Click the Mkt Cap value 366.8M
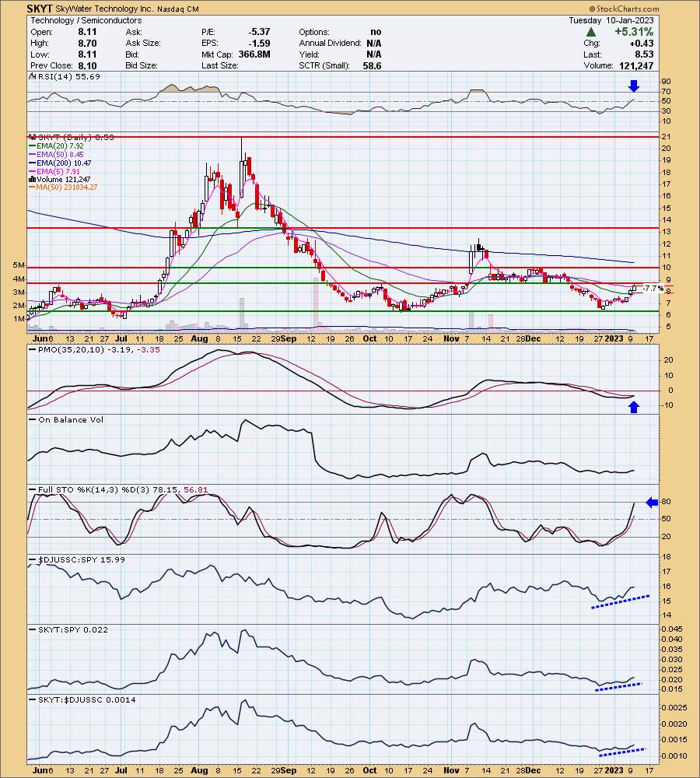 254,54
